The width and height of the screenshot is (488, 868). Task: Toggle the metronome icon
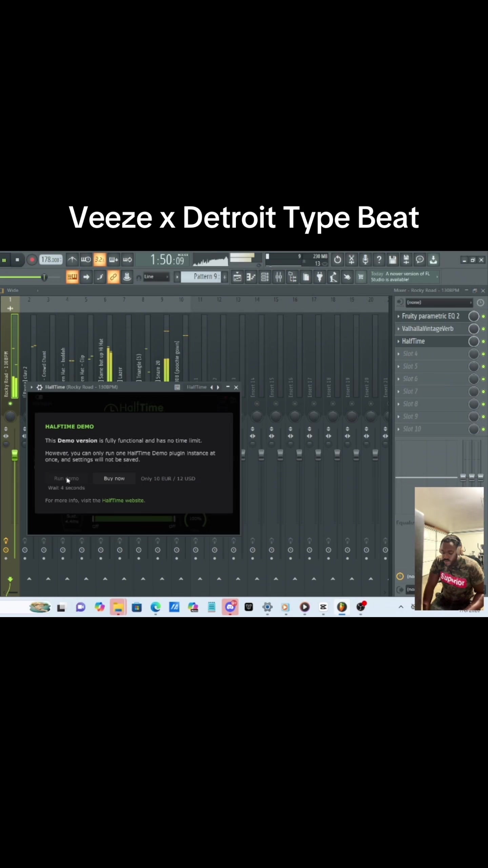click(x=72, y=260)
